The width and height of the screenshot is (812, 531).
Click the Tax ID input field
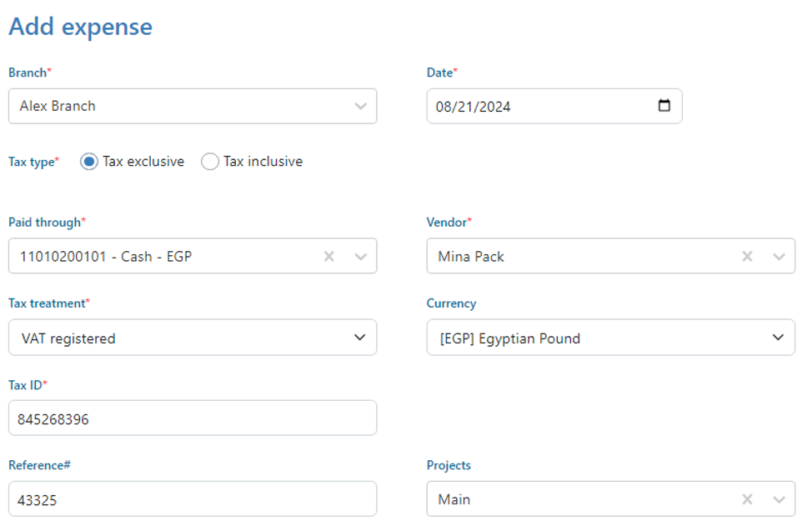click(193, 418)
